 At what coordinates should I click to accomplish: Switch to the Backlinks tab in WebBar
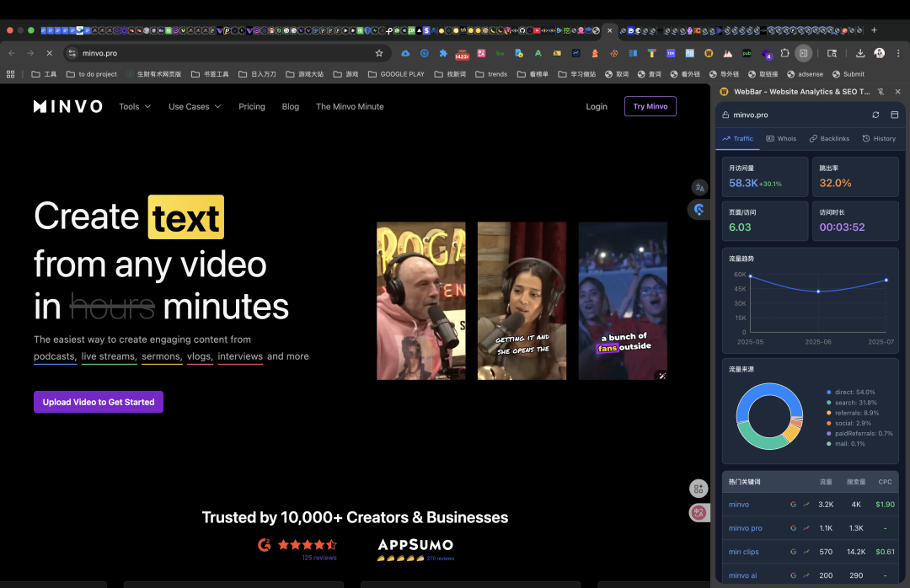(x=829, y=139)
